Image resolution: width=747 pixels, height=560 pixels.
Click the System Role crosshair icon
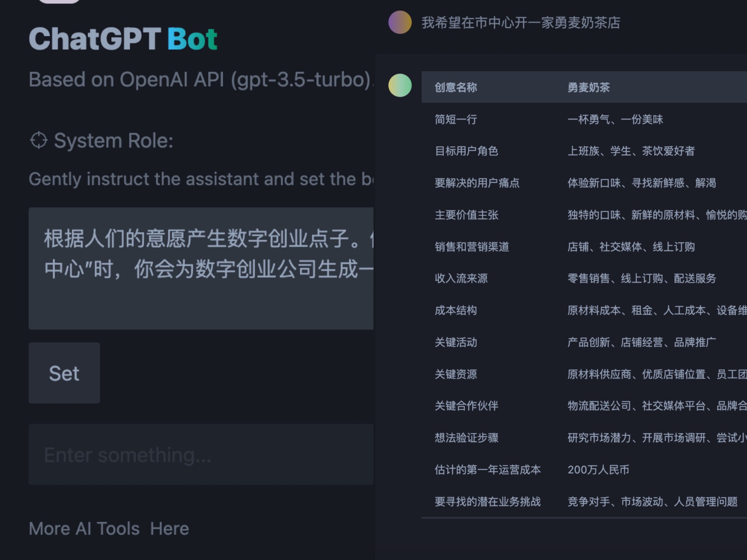pyautogui.click(x=39, y=140)
